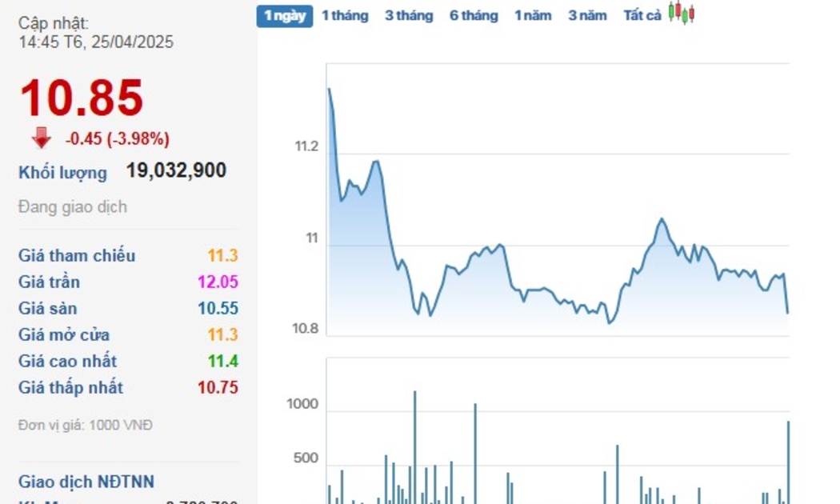Open the Giao dịch NĐTNN section
The width and height of the screenshot is (840, 504).
[x=86, y=482]
